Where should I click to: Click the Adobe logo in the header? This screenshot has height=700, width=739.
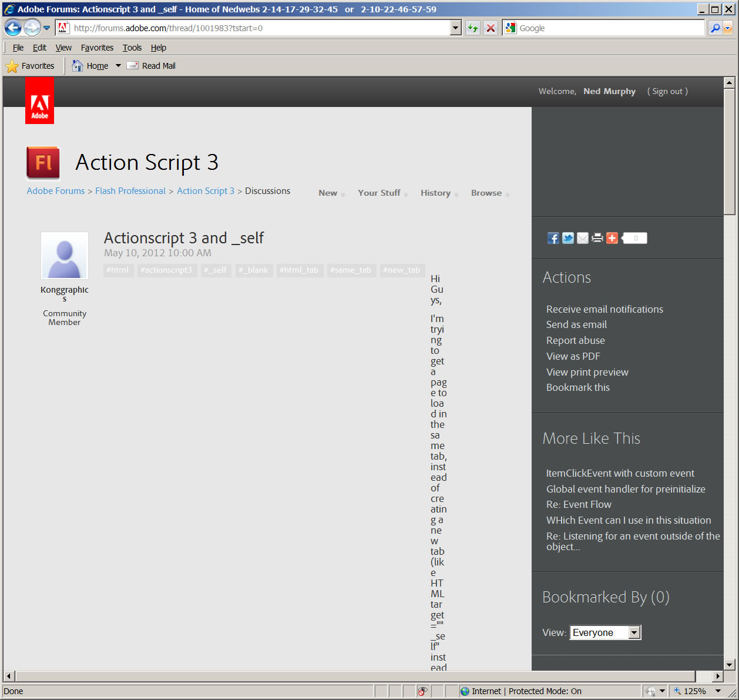39,100
